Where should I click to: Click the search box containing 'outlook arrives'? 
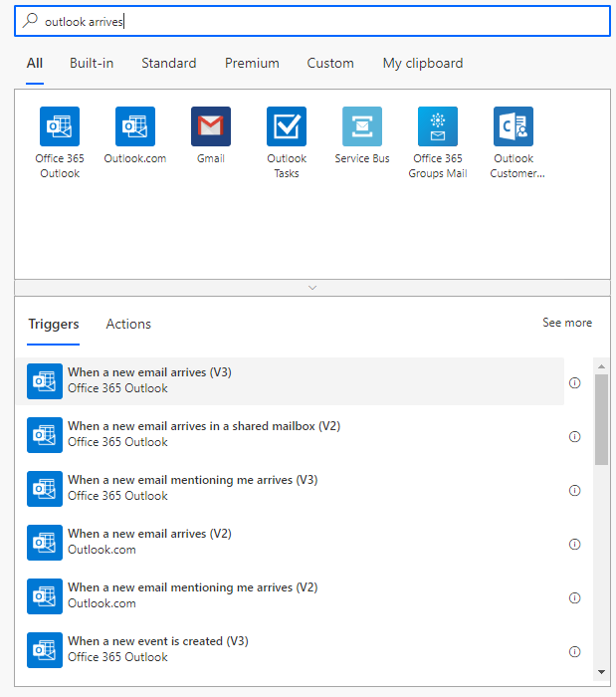[312, 21]
